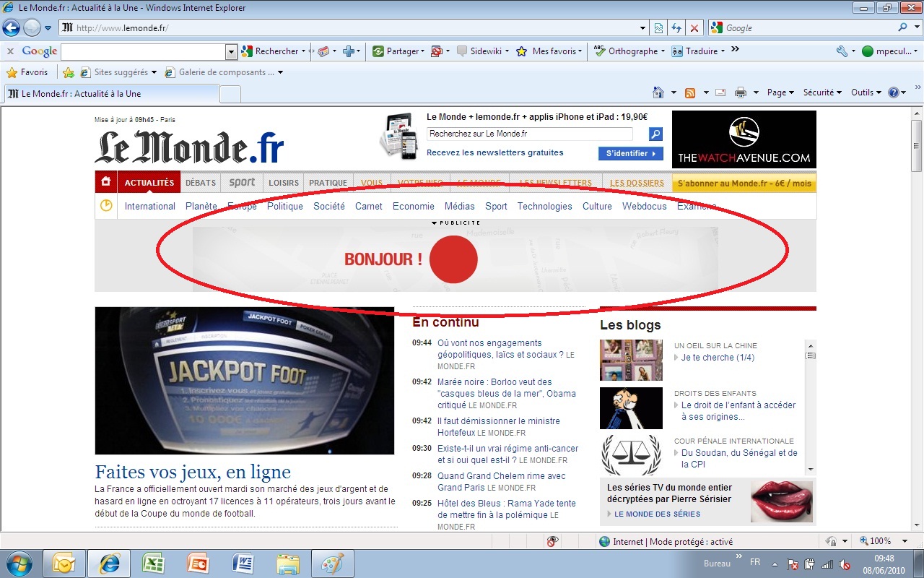Select the Le Monde.fr browser tab
Viewport: 924px width, 578px height.
[111, 94]
